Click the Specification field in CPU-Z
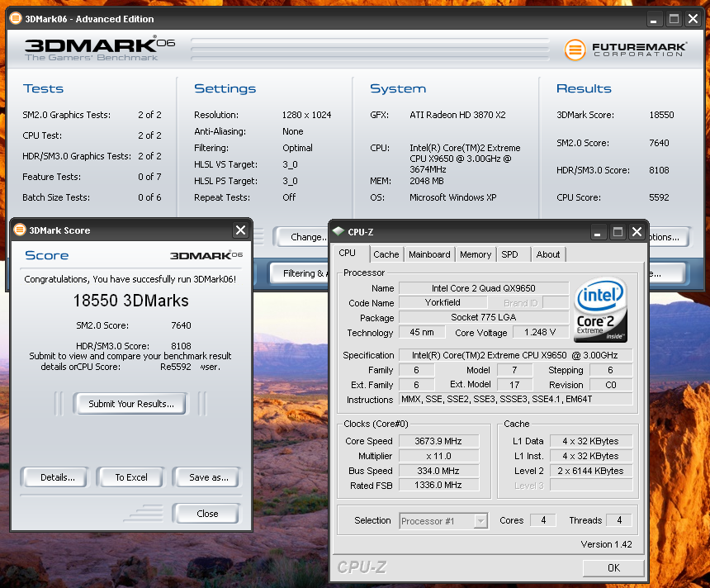Image resolution: width=710 pixels, height=588 pixels. [515, 355]
